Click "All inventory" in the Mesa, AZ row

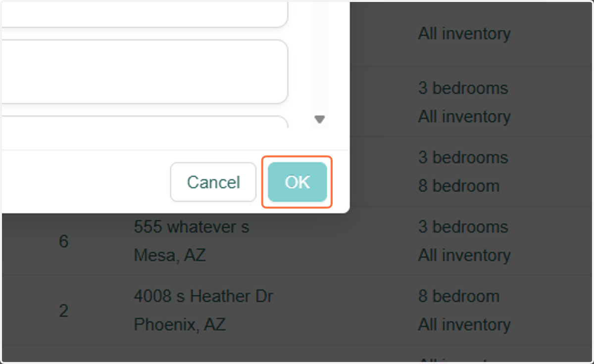coord(464,256)
